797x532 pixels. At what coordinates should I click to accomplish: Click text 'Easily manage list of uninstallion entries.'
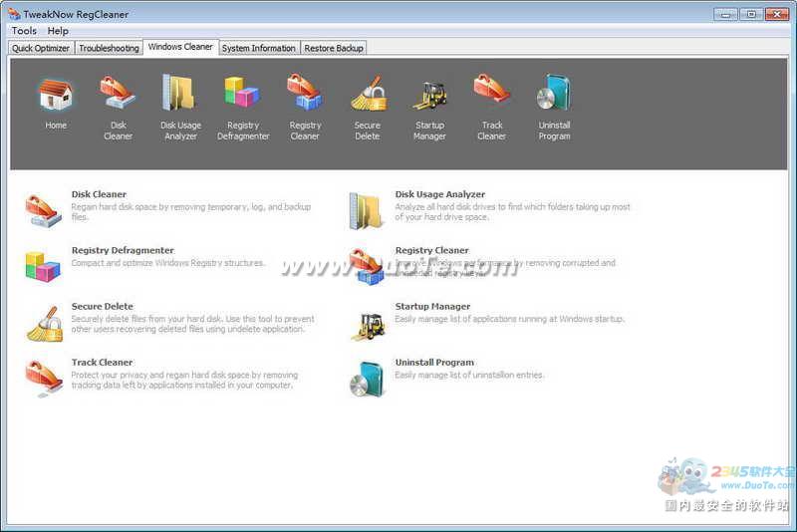point(469,375)
